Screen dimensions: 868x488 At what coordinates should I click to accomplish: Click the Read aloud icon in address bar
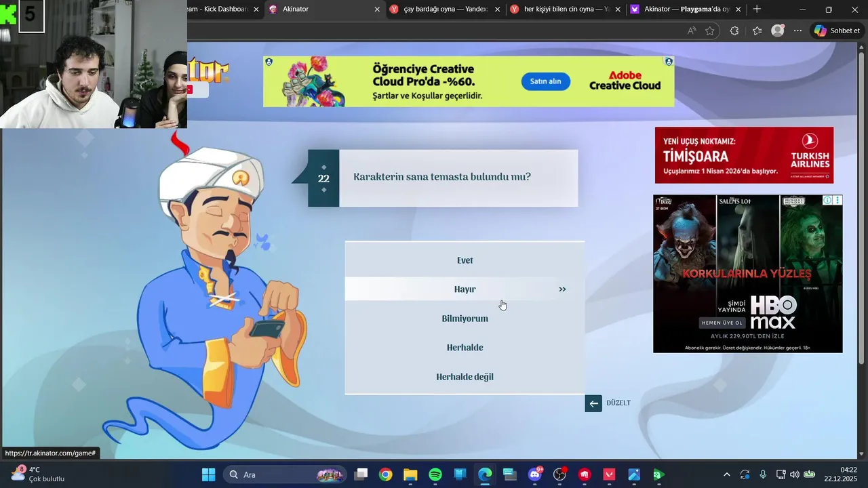(x=691, y=30)
